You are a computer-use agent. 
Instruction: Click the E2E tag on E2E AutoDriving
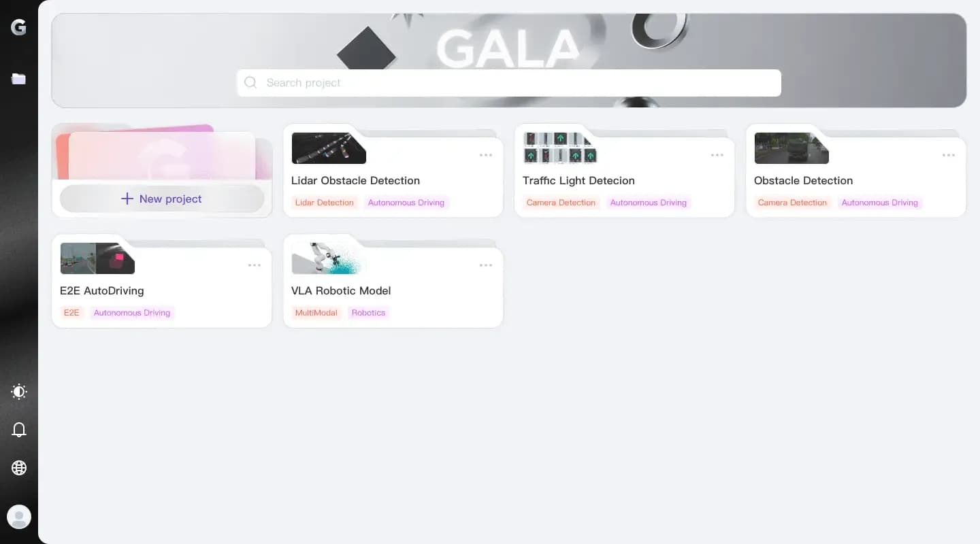(x=71, y=313)
